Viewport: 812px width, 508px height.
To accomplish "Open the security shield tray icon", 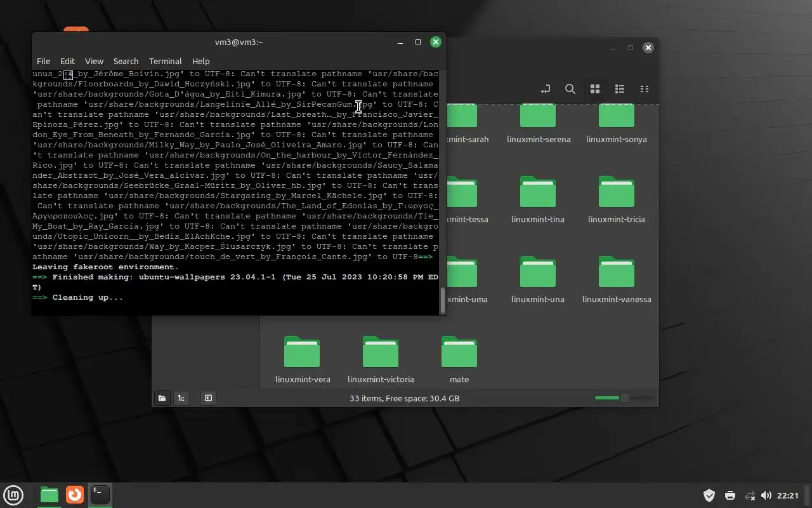I will [x=709, y=495].
